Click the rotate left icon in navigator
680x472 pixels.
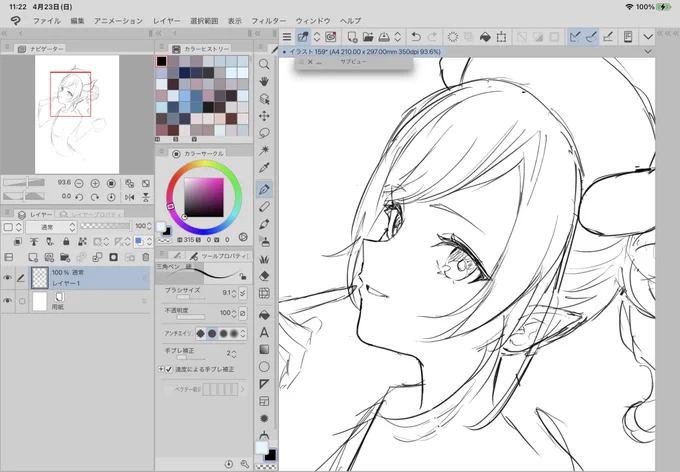79,197
